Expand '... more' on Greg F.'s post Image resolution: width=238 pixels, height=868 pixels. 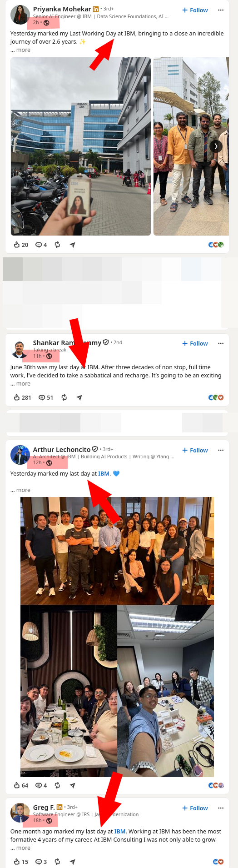point(20,848)
